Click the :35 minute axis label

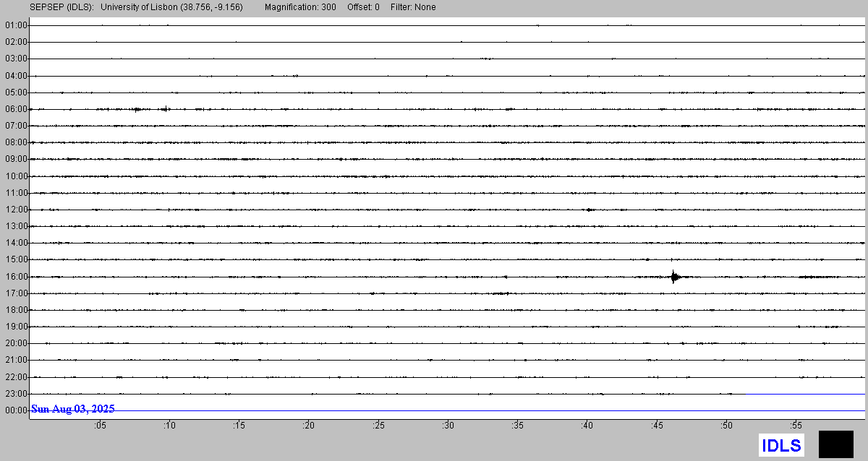tap(518, 426)
